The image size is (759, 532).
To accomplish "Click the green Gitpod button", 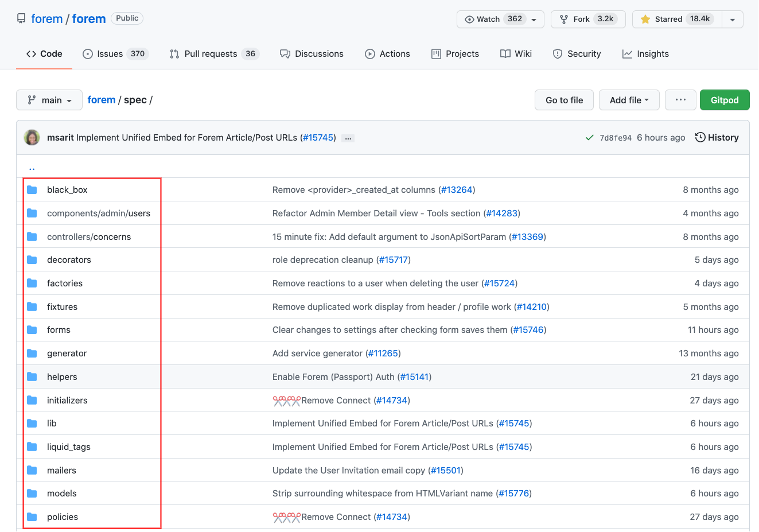I will tap(725, 100).
